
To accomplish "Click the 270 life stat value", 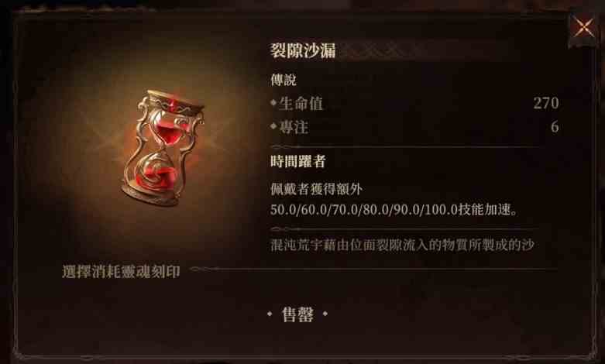I will click(x=546, y=103).
